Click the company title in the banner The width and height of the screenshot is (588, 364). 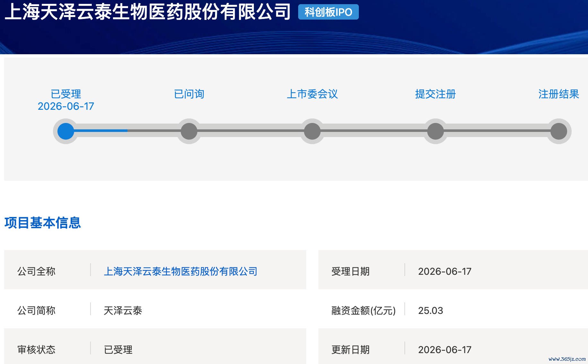(148, 12)
